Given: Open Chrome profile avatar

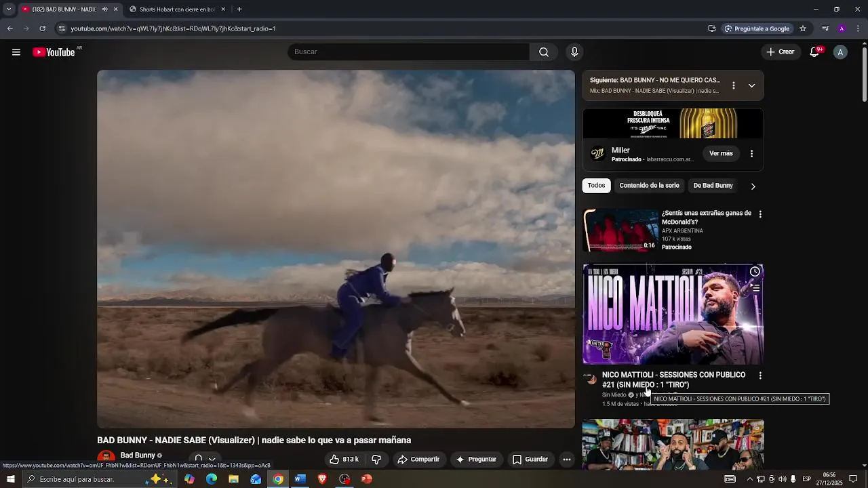Looking at the screenshot, I should click(x=842, y=28).
